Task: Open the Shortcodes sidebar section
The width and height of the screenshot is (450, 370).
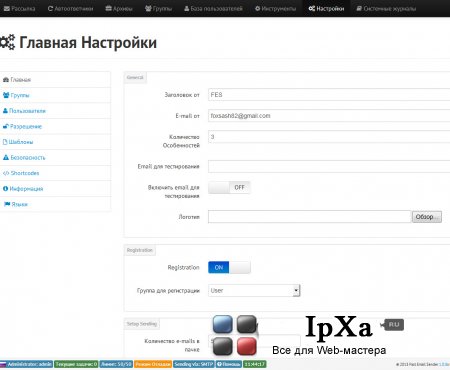Action: (55, 173)
